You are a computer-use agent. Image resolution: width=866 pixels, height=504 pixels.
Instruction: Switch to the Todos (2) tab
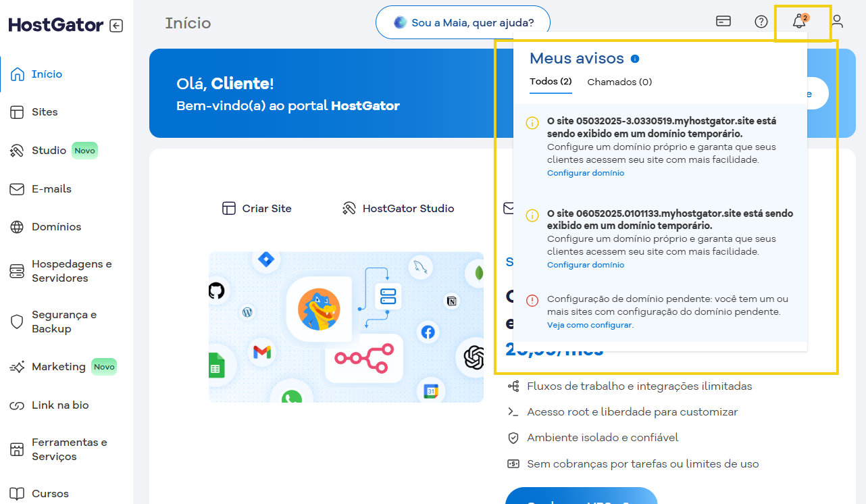pyautogui.click(x=551, y=82)
